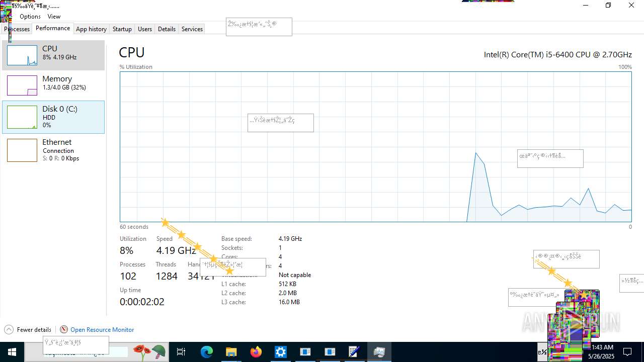This screenshot has height=362, width=644.
Task: Open the notepad-with-pen taskbar app
Action: click(x=354, y=352)
